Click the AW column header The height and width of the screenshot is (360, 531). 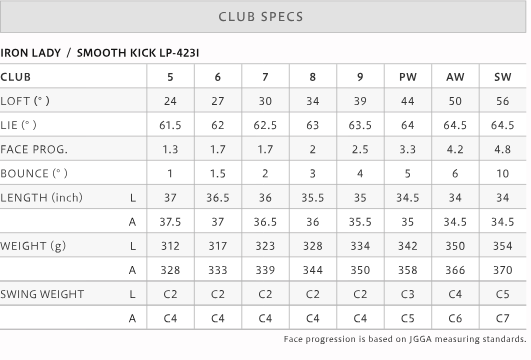pos(455,77)
